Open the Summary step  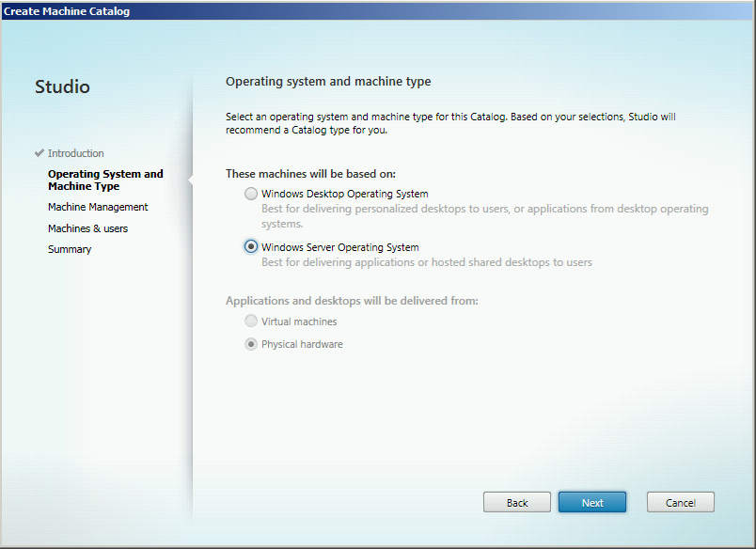70,249
